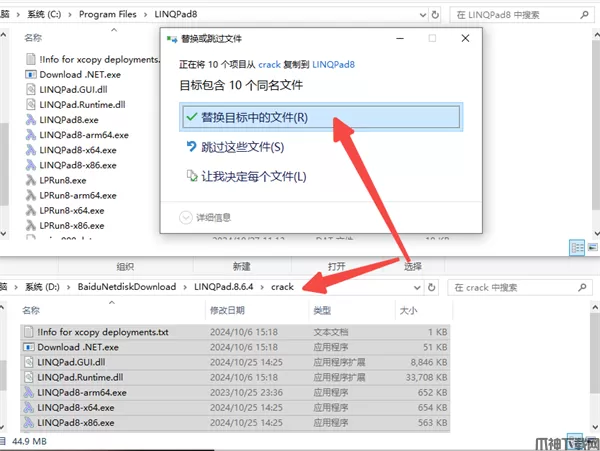Select LPRun8-x64.exe icon
Screen dimensions: 600x451
31,210
